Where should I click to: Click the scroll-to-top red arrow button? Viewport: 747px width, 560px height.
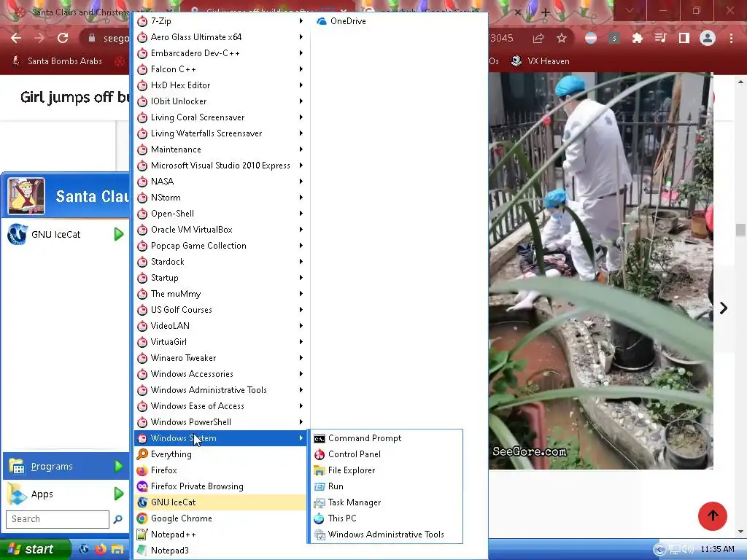pyautogui.click(x=713, y=516)
